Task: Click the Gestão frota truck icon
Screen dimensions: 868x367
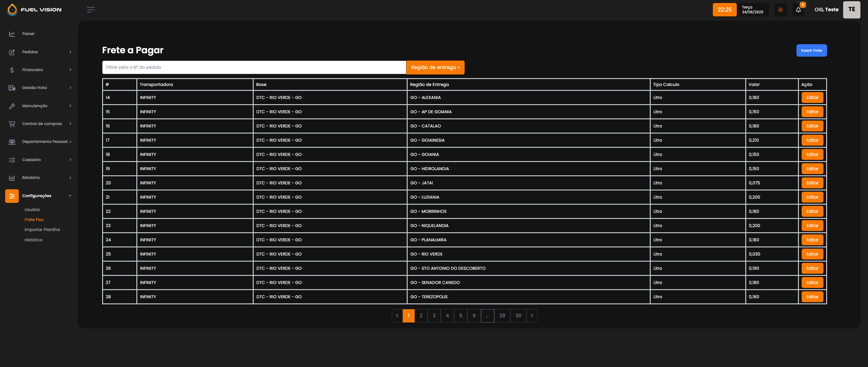Action: [x=12, y=88]
